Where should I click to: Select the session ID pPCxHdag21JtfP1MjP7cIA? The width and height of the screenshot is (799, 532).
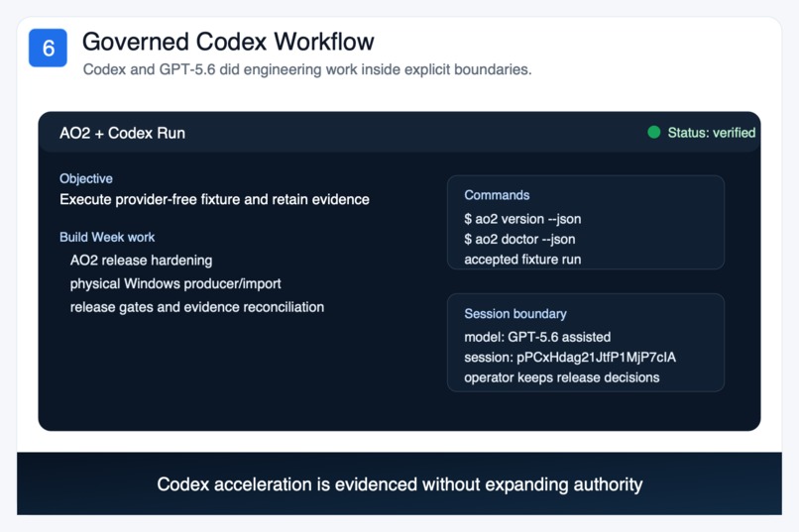(596, 358)
